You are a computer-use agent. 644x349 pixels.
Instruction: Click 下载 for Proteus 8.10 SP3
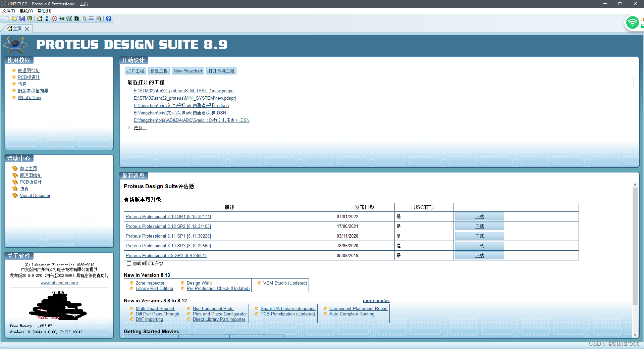(x=480, y=246)
